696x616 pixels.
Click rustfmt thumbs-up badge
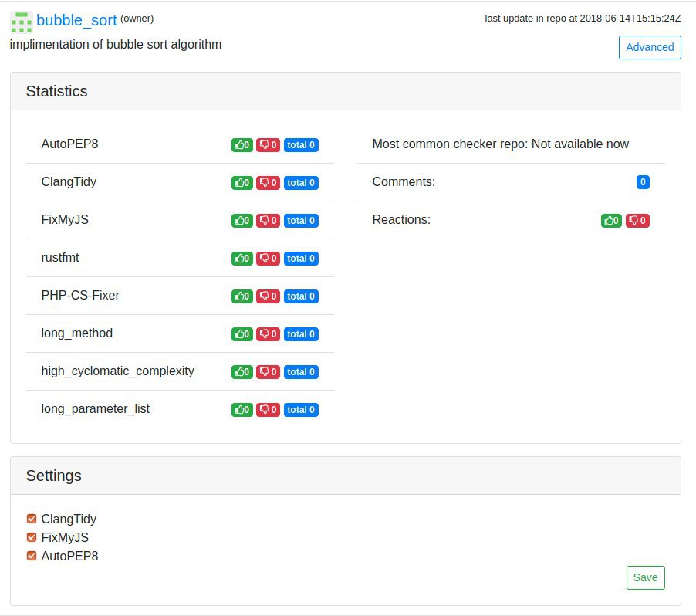[242, 258]
